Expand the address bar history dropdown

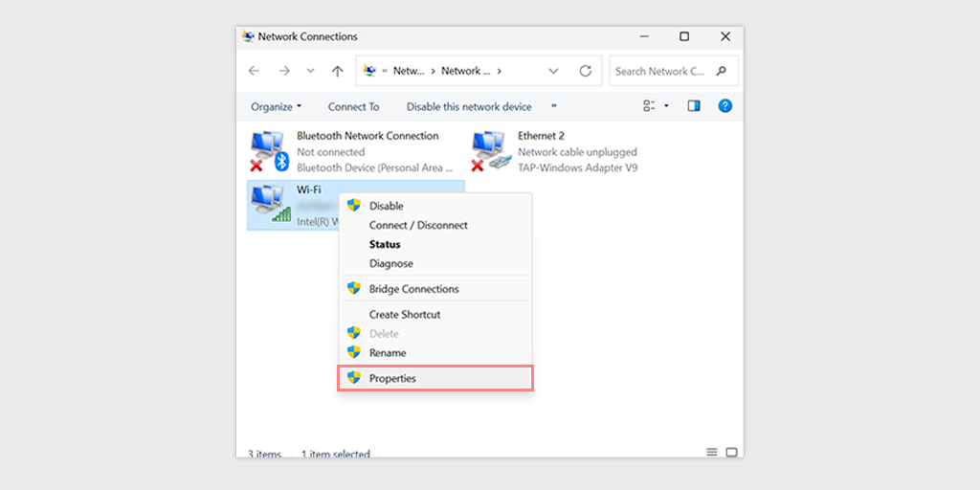[x=553, y=71]
